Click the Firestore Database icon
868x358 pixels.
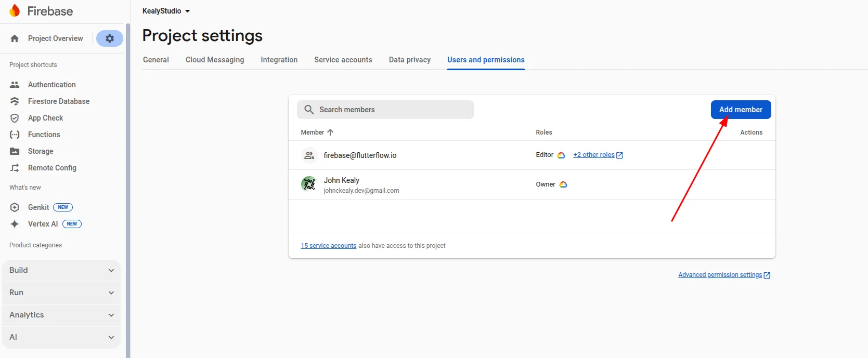click(15, 101)
